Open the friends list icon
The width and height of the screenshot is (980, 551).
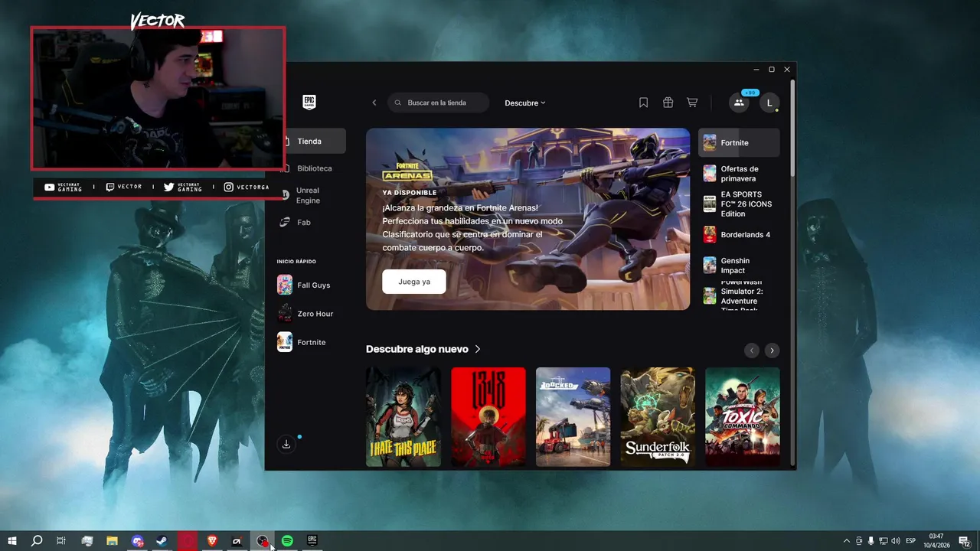[739, 103]
